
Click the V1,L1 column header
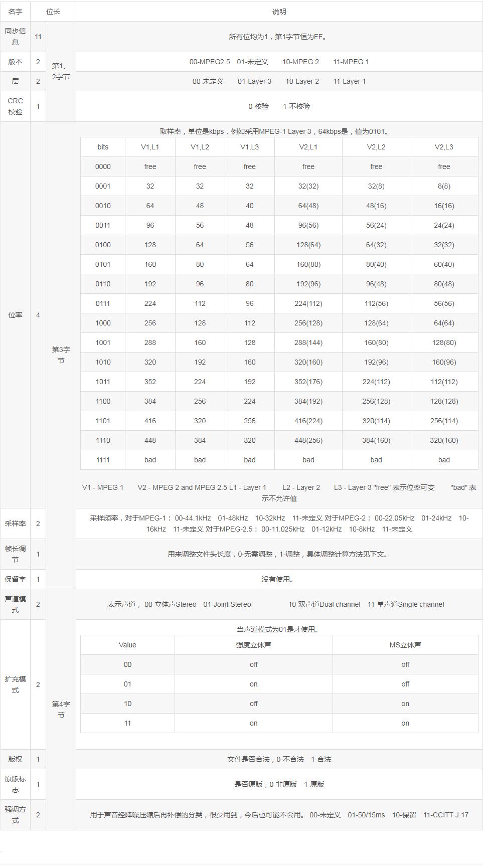pyautogui.click(x=150, y=147)
